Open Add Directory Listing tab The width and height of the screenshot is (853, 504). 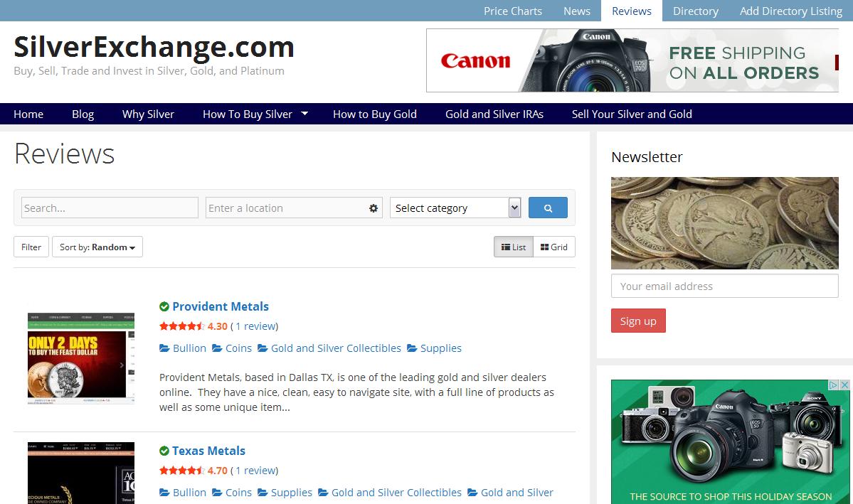[791, 11]
